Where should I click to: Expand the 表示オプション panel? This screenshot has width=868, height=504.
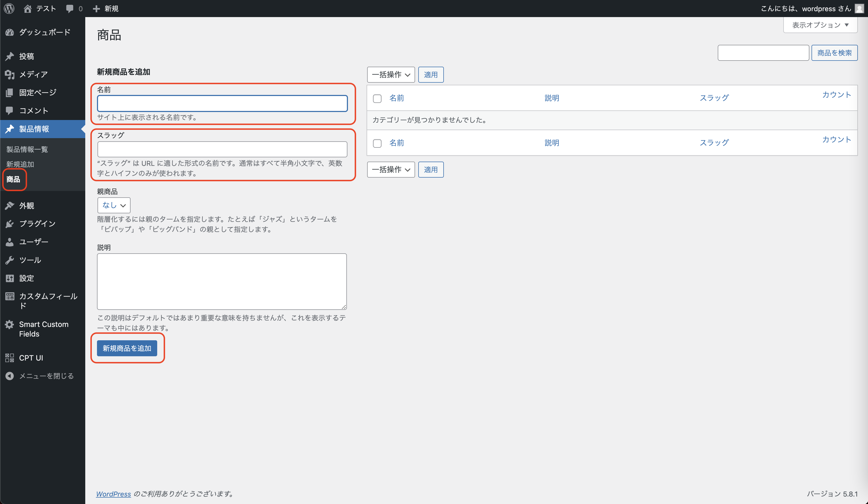pos(820,25)
